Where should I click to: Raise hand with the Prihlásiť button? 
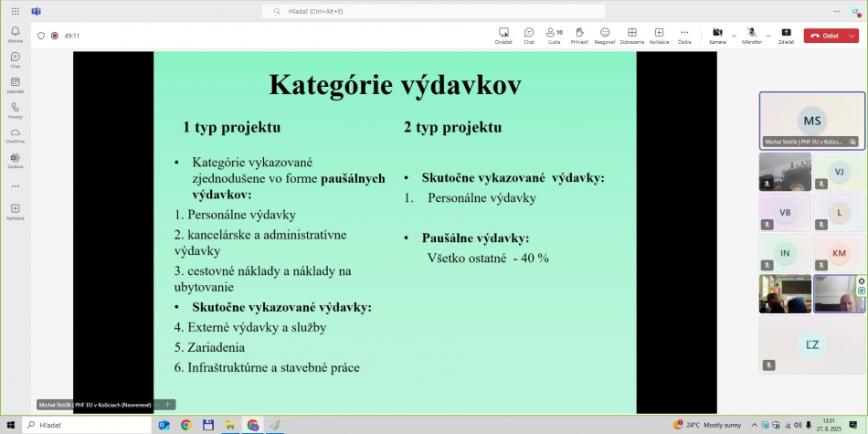tap(579, 36)
